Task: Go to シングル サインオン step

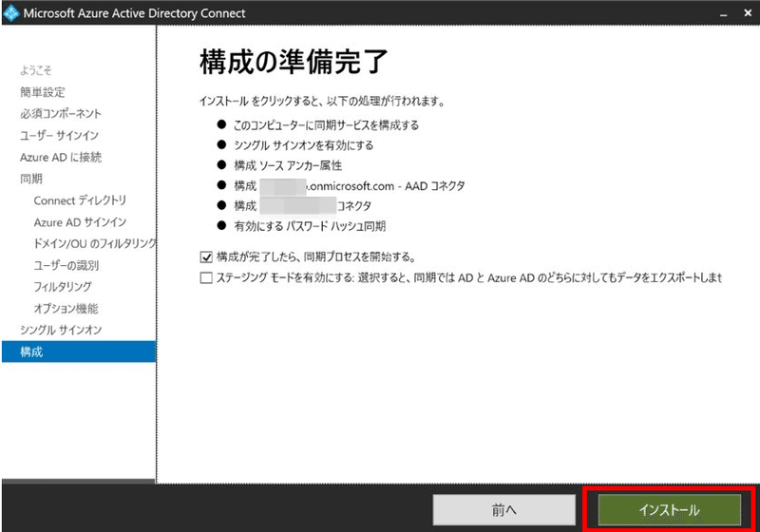Action: tap(61, 330)
